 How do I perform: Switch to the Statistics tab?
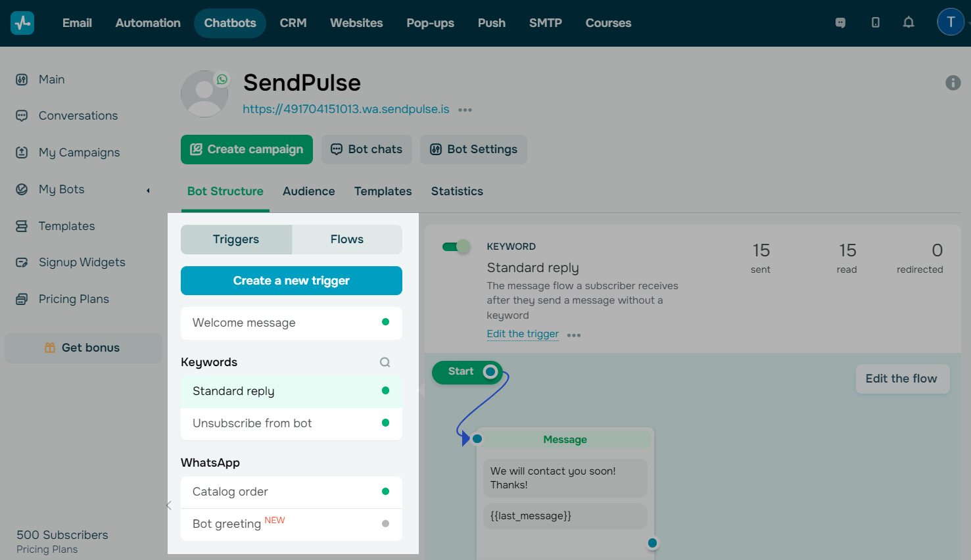(456, 191)
